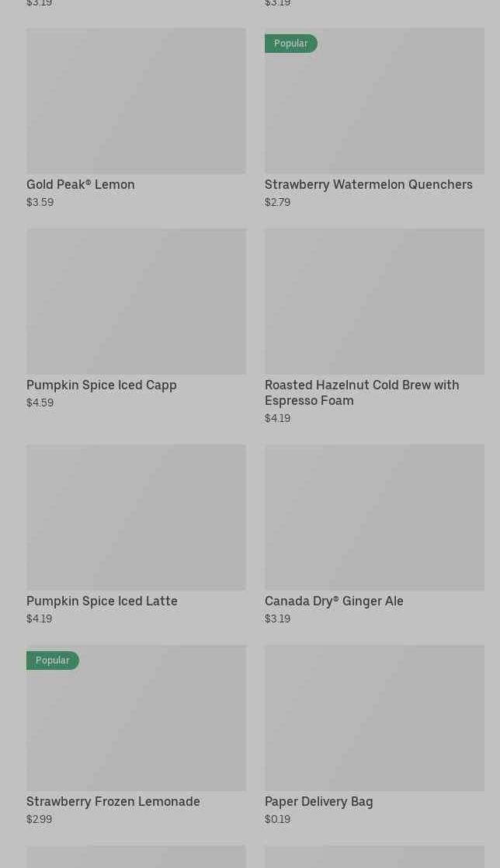Open the Strawberry Watermelon Quenchers title link

click(x=368, y=184)
